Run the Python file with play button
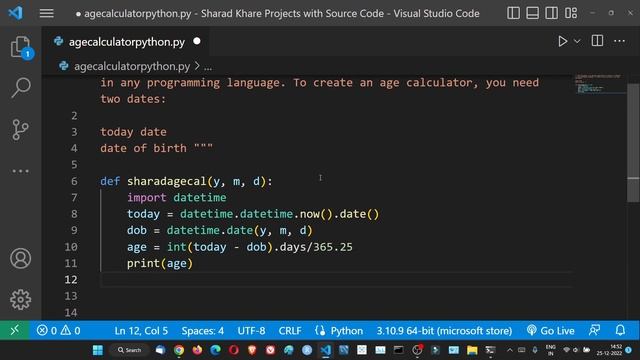Viewport: 640px width, 360px height. click(562, 41)
